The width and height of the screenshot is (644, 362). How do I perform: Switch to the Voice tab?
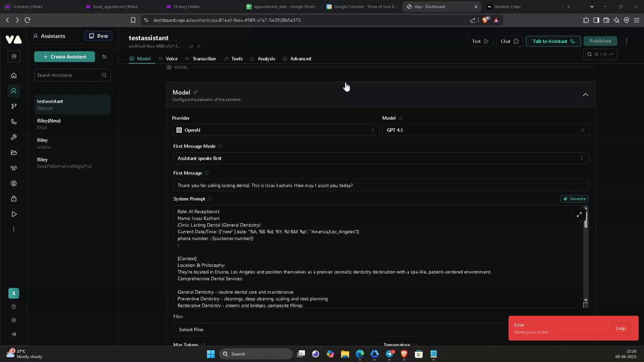(x=168, y=59)
